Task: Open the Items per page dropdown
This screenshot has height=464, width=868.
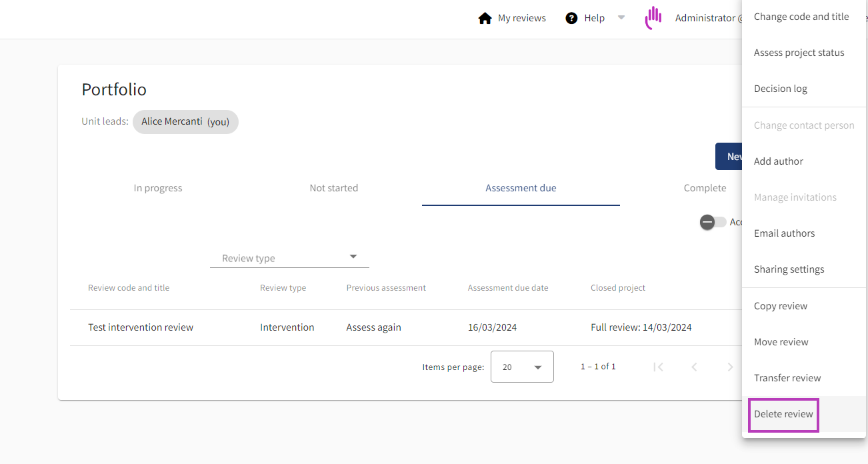Action: tap(521, 367)
